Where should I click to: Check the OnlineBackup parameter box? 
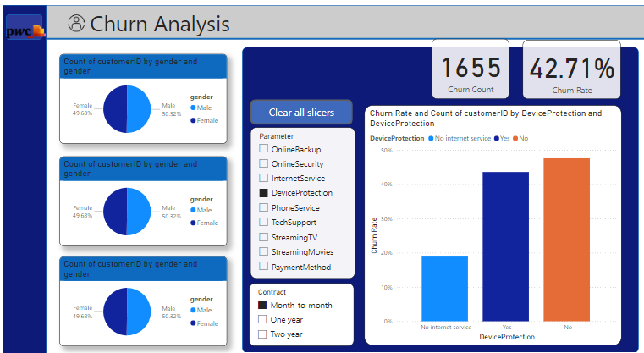pos(263,149)
